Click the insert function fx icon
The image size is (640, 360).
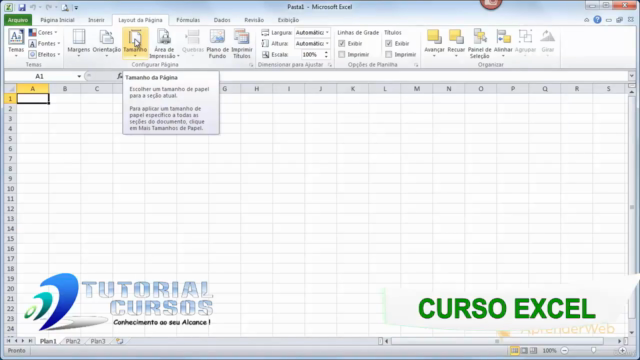(x=120, y=76)
